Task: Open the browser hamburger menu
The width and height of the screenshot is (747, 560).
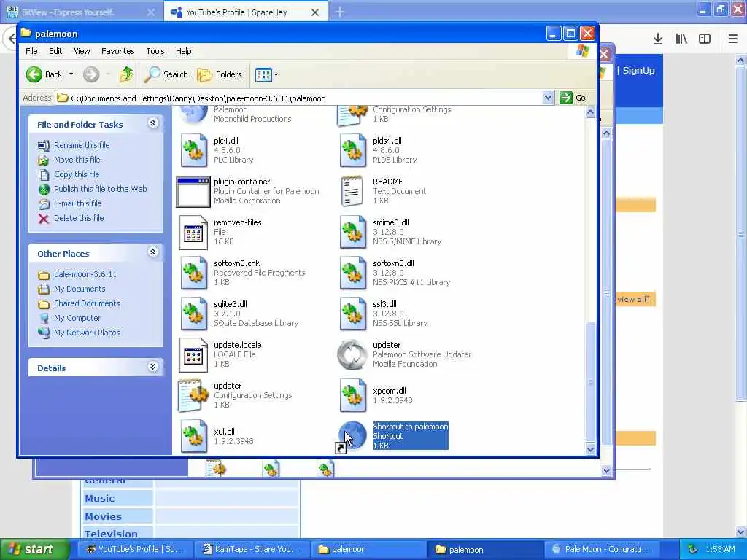Action: [x=733, y=39]
